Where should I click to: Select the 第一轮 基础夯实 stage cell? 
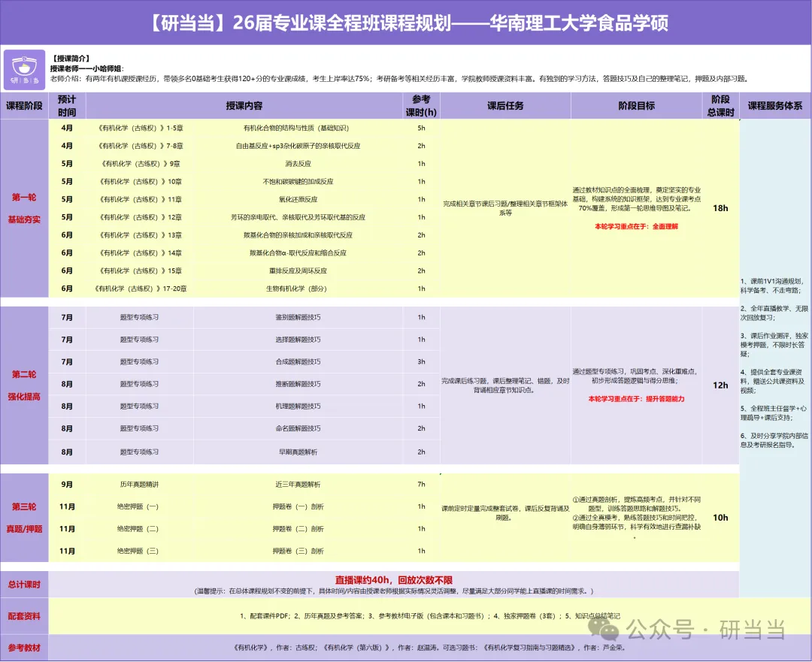point(24,208)
